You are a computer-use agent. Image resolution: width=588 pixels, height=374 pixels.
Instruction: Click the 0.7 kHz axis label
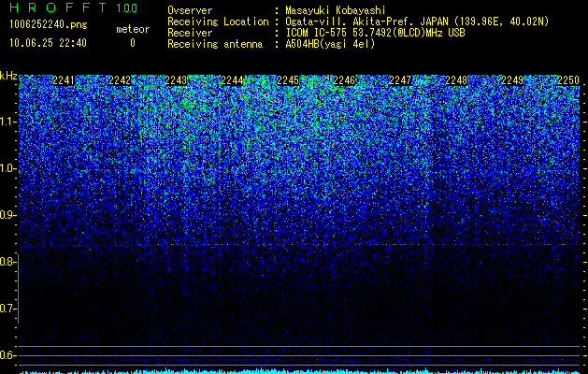pyautogui.click(x=7, y=309)
